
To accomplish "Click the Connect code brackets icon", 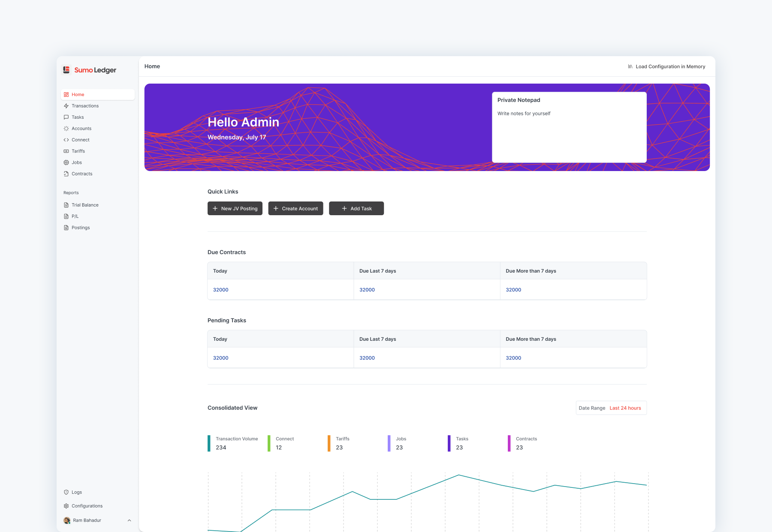I will click(66, 140).
